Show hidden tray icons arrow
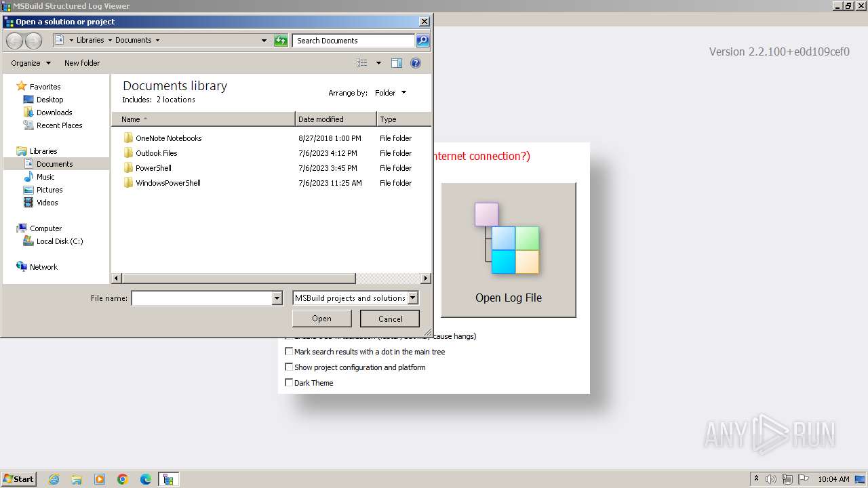 pos(757,479)
